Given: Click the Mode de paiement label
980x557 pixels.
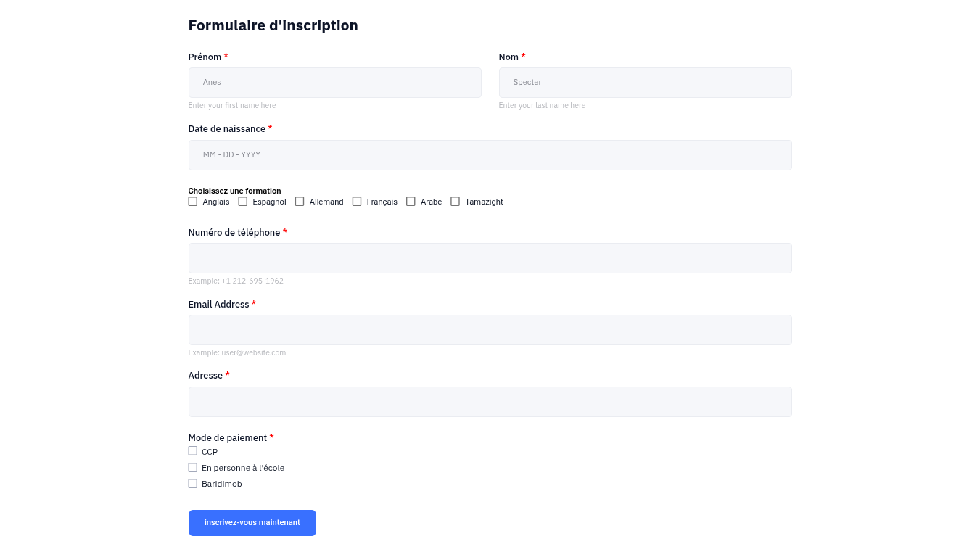Looking at the screenshot, I should click(228, 437).
